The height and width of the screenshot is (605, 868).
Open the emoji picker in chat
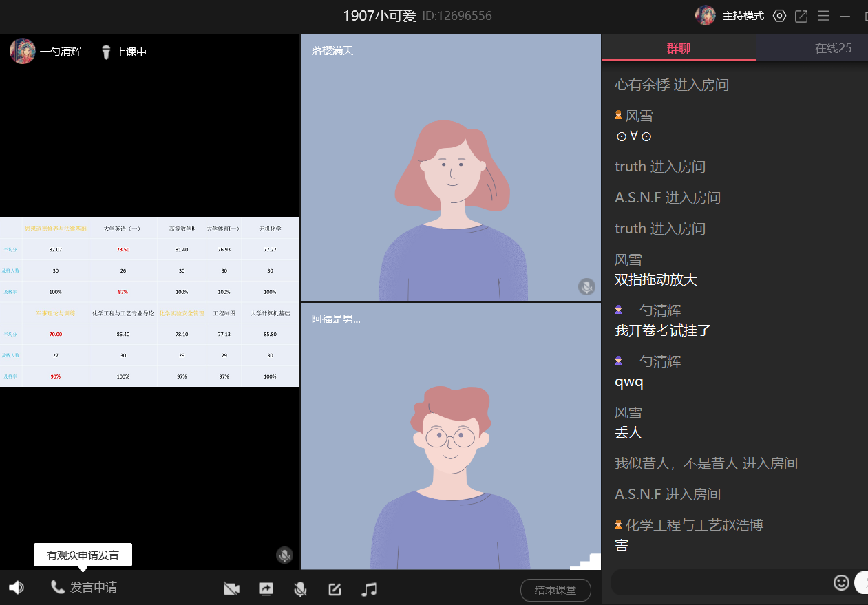coord(840,583)
